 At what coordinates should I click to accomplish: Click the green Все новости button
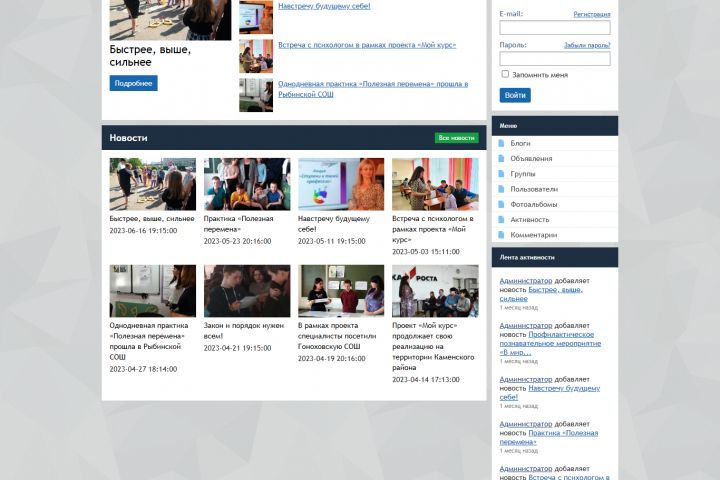(x=456, y=138)
